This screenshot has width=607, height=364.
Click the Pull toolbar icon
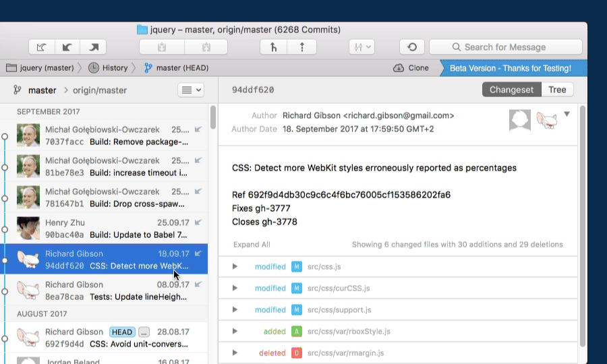click(67, 47)
